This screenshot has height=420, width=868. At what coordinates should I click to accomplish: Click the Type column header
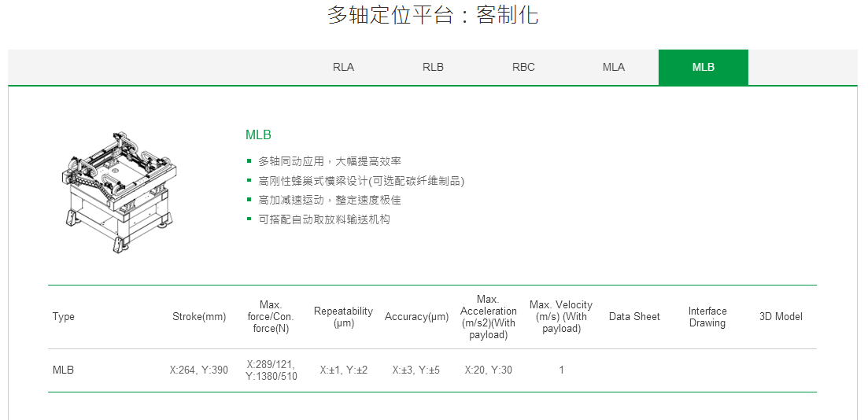tap(64, 317)
